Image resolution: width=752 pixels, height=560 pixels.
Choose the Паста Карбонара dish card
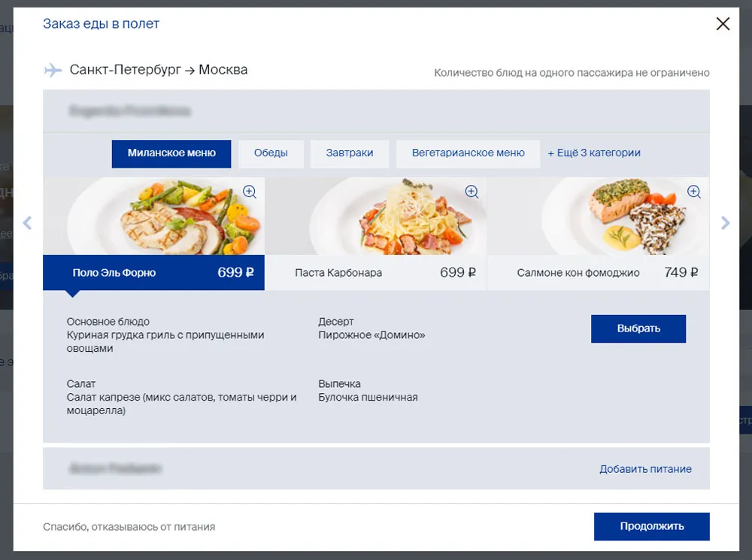[376, 273]
